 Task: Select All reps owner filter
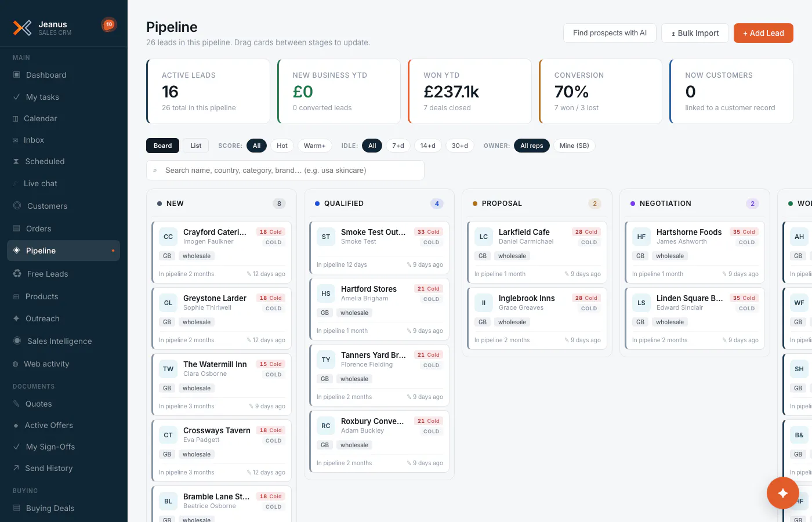coord(532,146)
